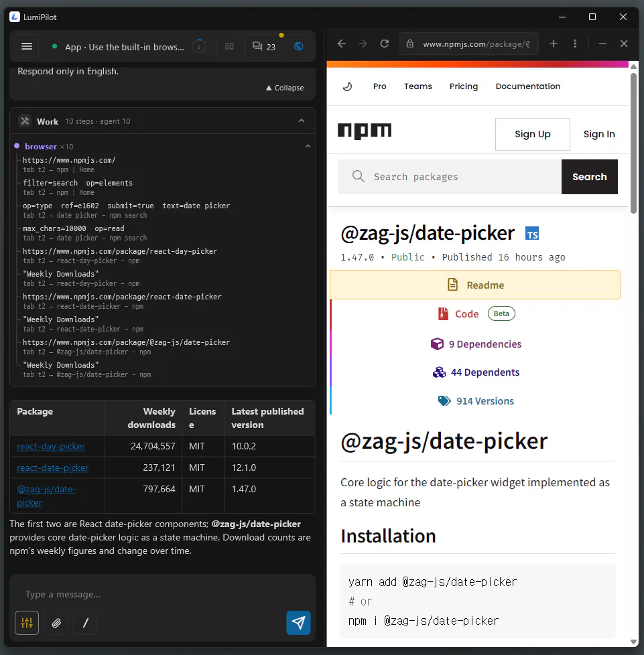Minimize the embedded browser panel

[602, 44]
